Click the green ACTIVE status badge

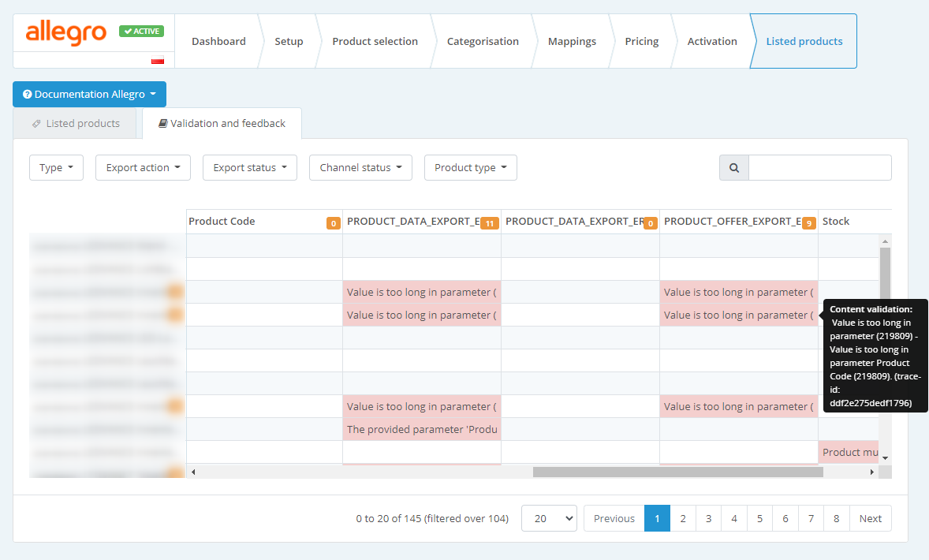141,32
